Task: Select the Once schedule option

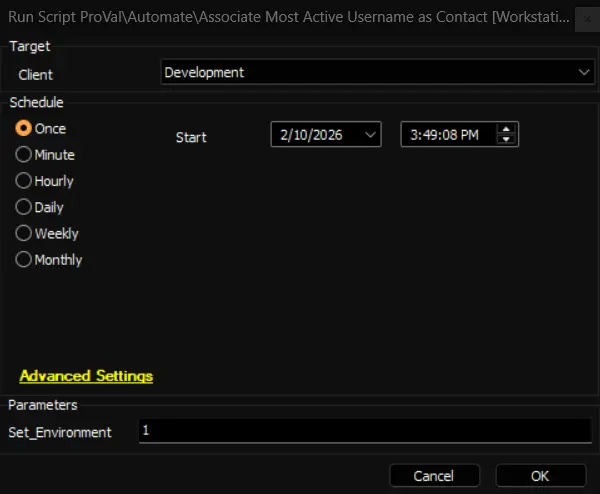Action: coord(24,129)
